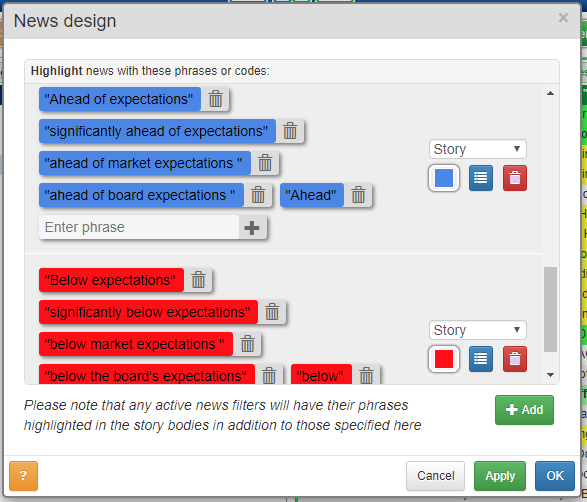Remove "significantly below expectations" phrase

pos(272,312)
